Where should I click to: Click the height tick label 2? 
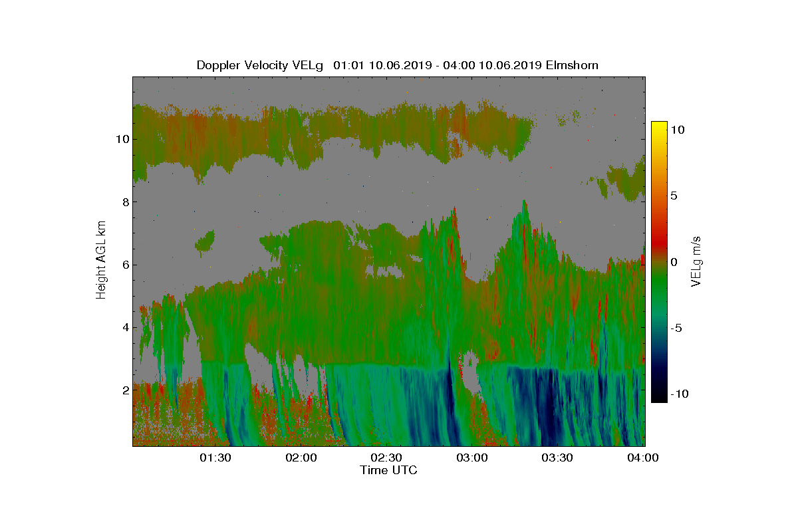pos(124,390)
